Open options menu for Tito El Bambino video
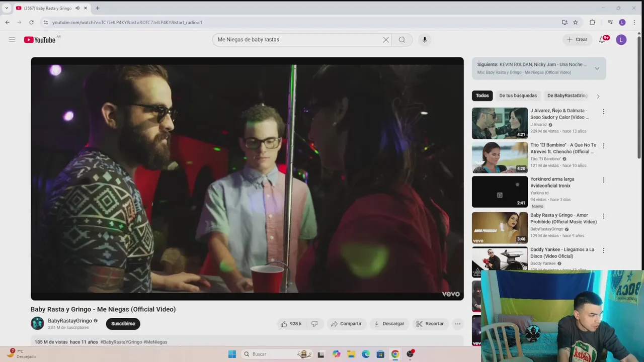 (x=603, y=146)
